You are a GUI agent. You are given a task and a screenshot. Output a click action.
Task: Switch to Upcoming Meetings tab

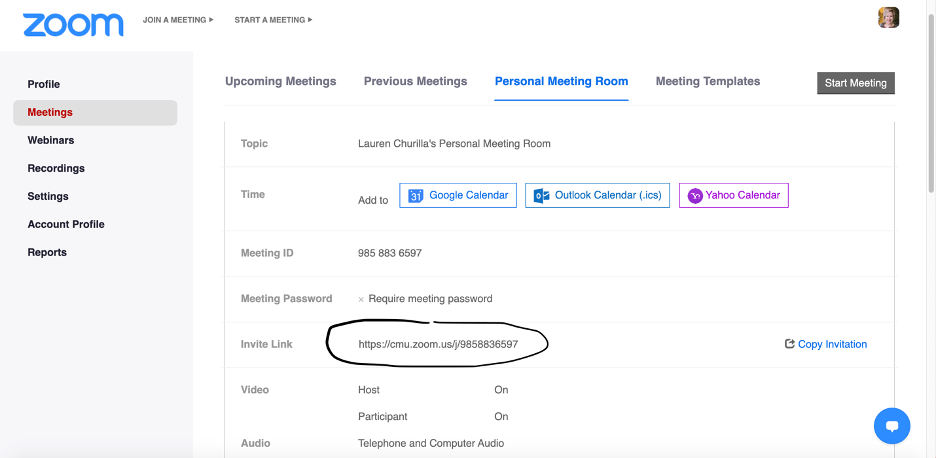pyautogui.click(x=280, y=82)
